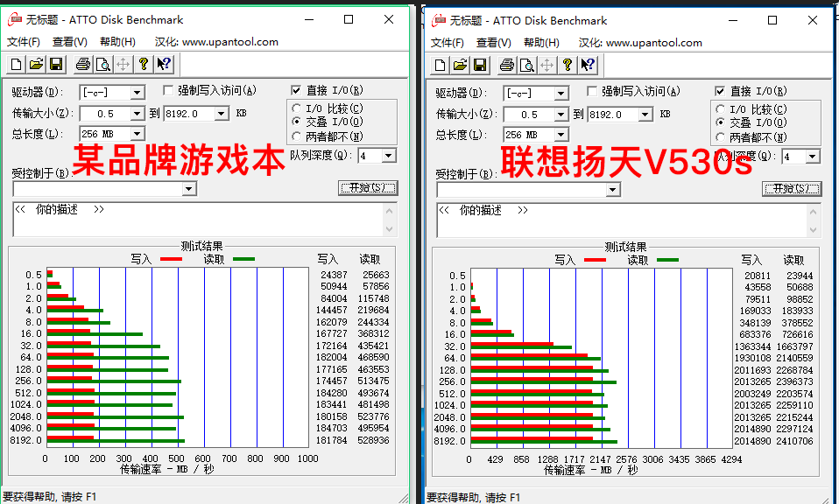Click Open folder icon in right window toolbar
The width and height of the screenshot is (839, 504).
[x=460, y=66]
